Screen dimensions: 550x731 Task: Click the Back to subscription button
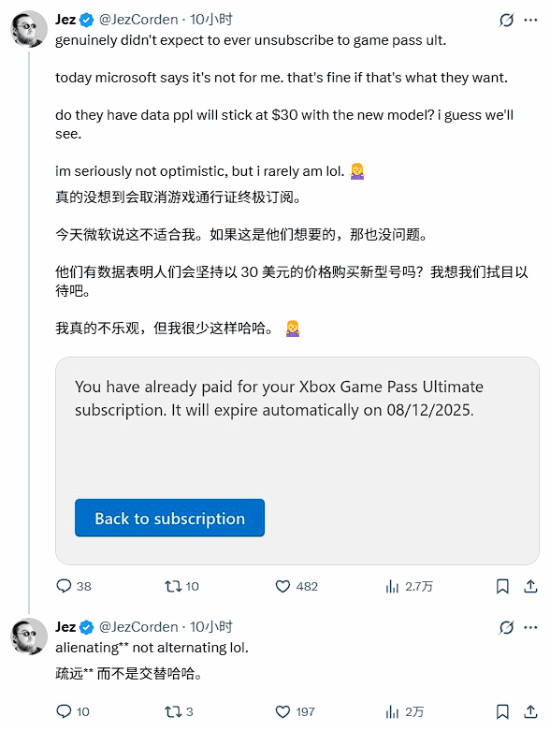[x=170, y=518]
